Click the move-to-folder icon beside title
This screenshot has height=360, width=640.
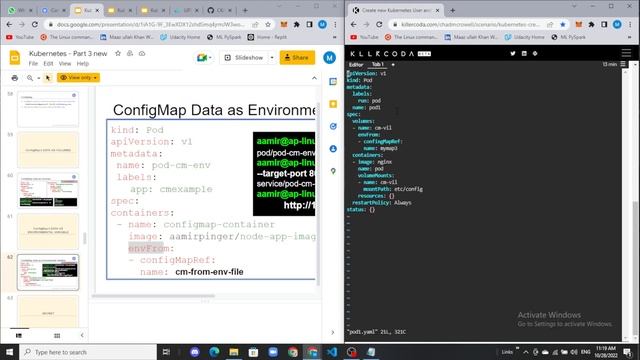pos(130,53)
